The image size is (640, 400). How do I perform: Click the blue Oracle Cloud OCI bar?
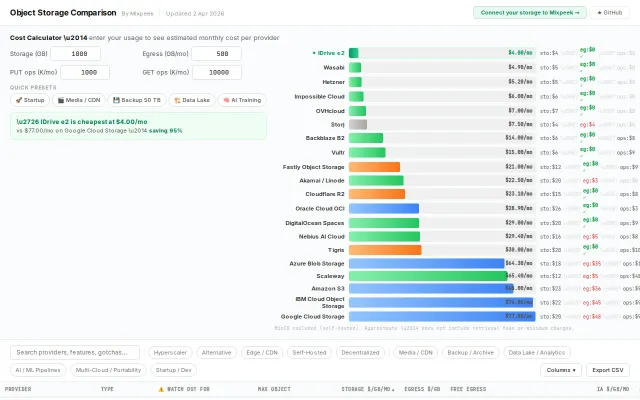pos(384,209)
